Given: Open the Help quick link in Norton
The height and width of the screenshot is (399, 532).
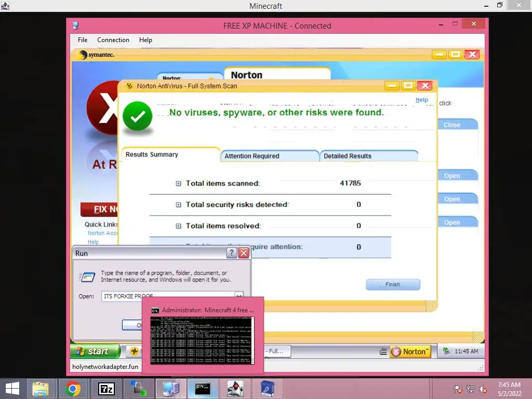Looking at the screenshot, I should click(x=93, y=242).
